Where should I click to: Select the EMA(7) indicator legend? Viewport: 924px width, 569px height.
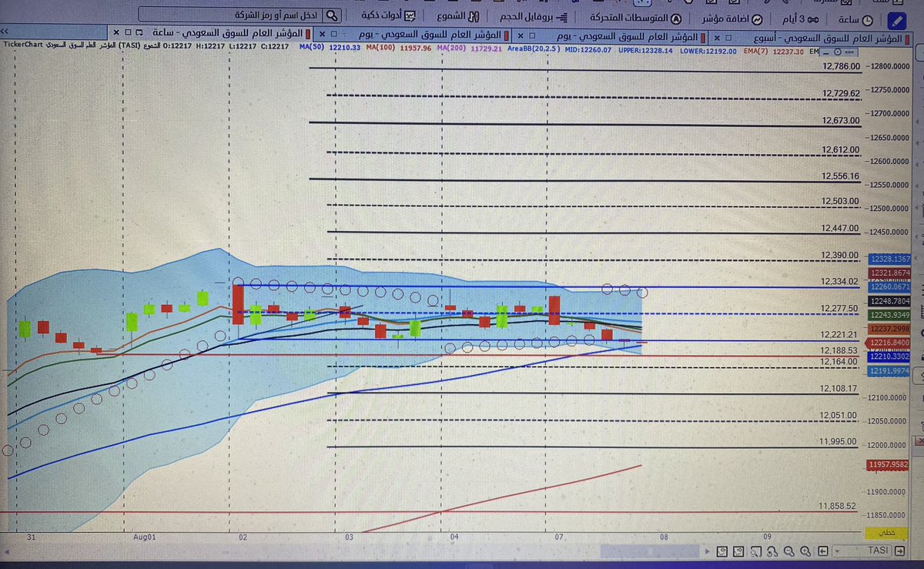[x=775, y=51]
